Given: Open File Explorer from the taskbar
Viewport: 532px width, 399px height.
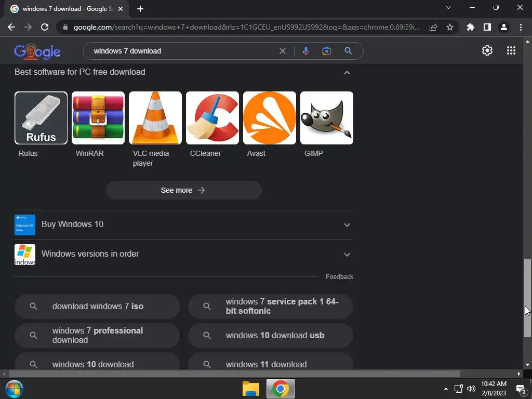Looking at the screenshot, I should pos(251,389).
